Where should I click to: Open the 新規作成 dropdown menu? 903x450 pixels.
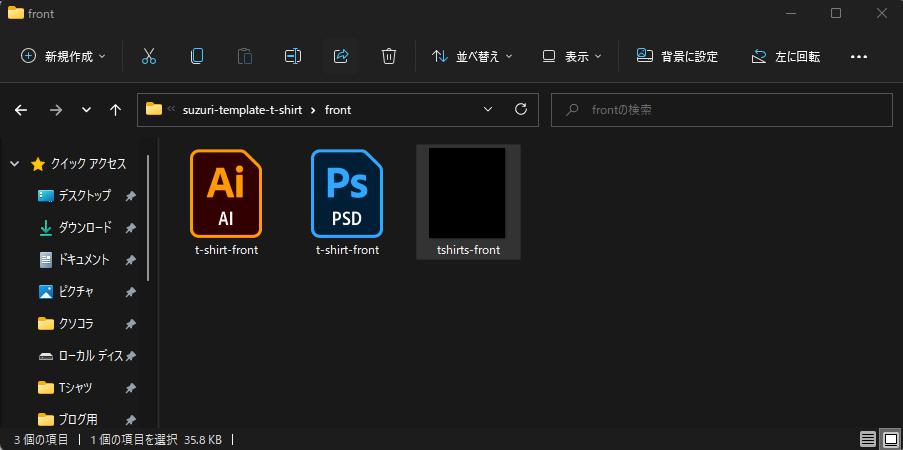63,57
